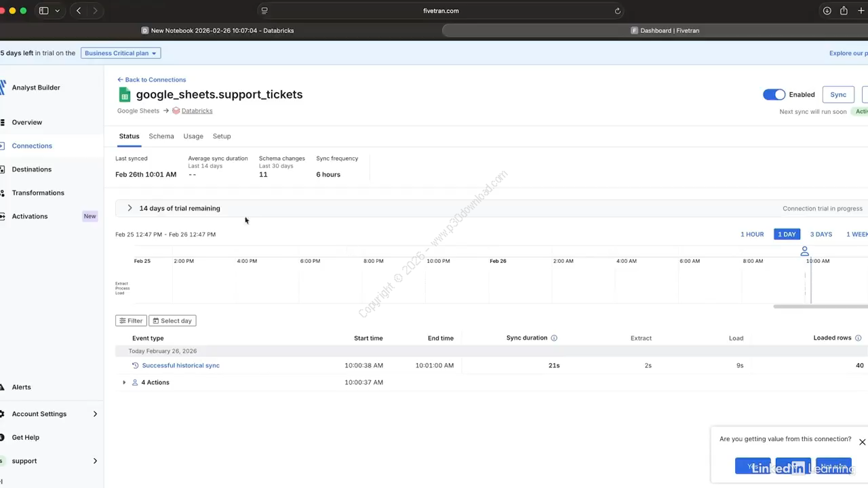Open a new Safari tab
Screen dimensions: 868x488
coord(860,11)
